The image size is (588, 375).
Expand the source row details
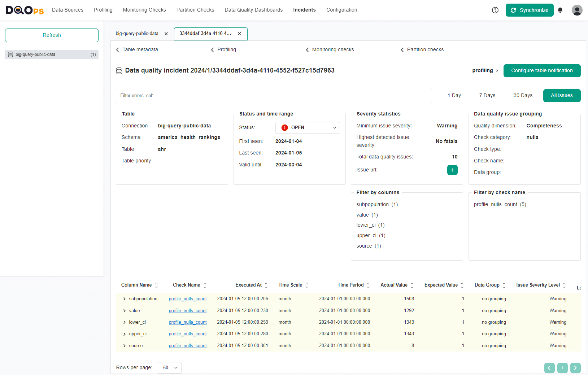pos(125,346)
